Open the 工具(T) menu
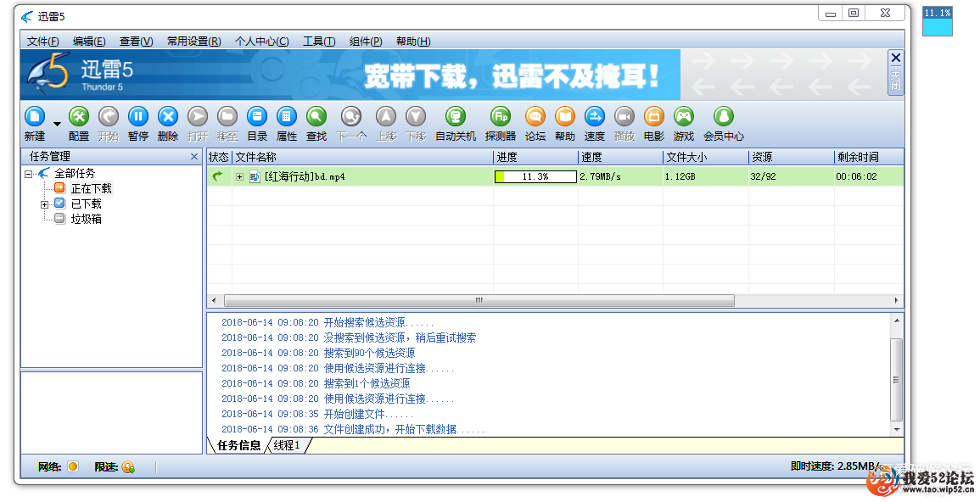The width and height of the screenshot is (980, 502). click(x=319, y=42)
